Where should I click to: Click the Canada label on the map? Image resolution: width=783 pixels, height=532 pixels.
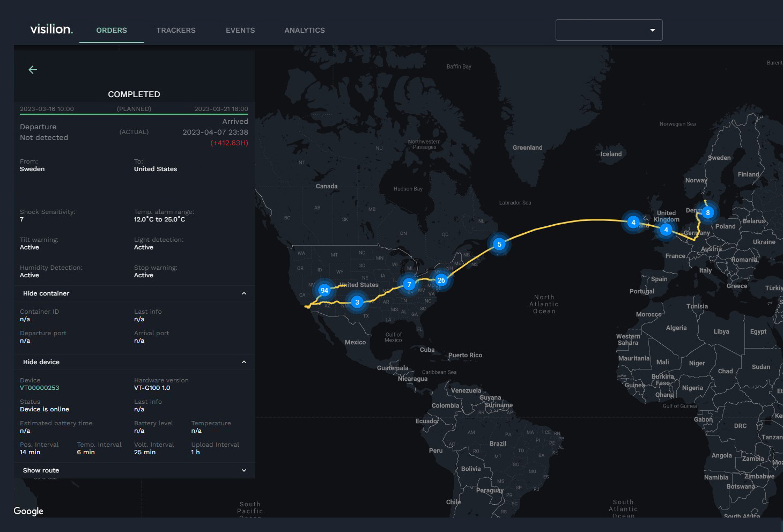point(327,186)
